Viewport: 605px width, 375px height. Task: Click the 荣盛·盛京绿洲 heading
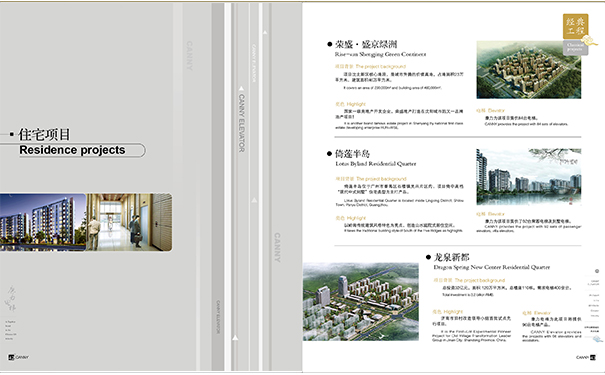tap(366, 44)
